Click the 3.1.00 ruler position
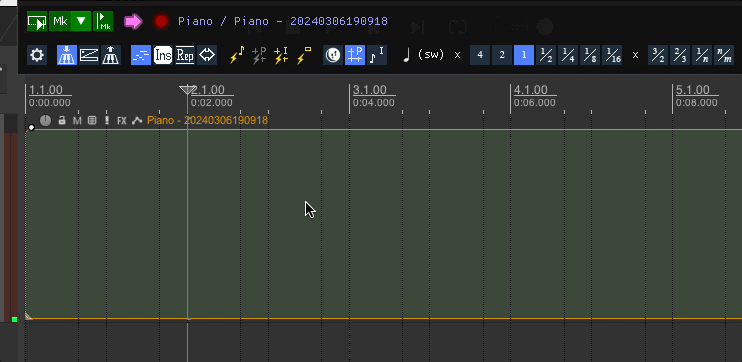 pyautogui.click(x=370, y=90)
